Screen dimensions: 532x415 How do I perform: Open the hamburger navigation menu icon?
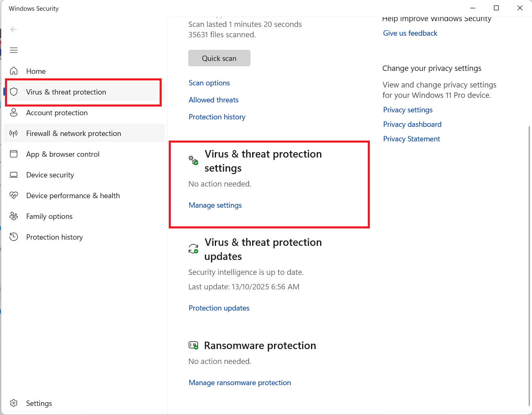14,50
